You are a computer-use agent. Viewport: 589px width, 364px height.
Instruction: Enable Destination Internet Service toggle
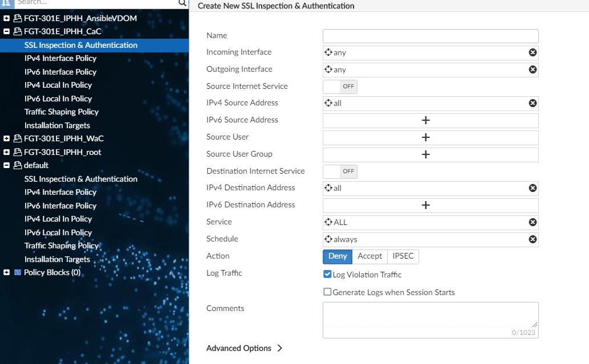click(x=340, y=171)
